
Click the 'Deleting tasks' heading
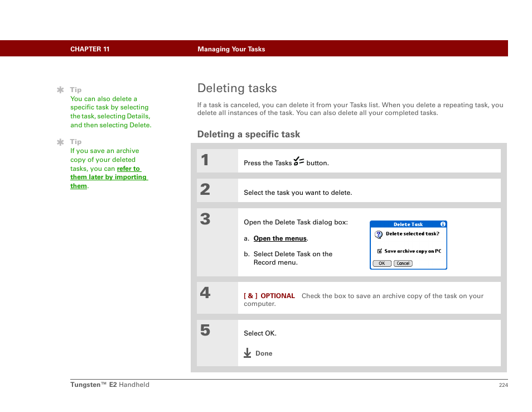237,88
